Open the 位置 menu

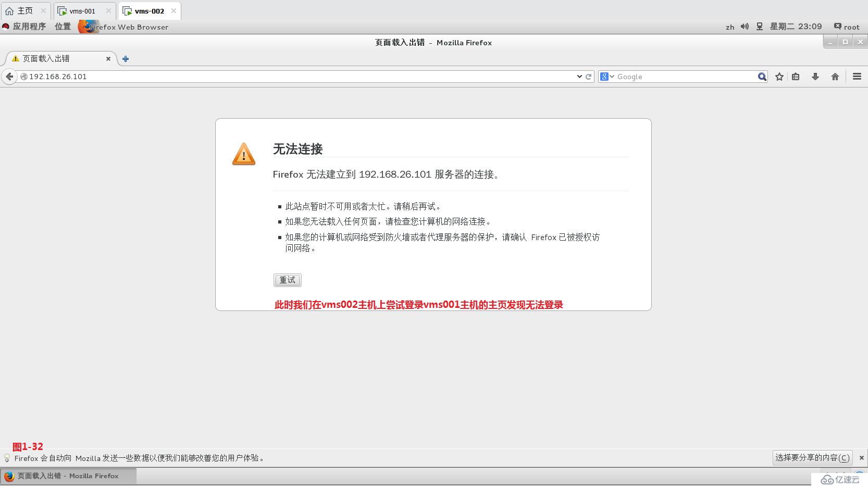[63, 27]
